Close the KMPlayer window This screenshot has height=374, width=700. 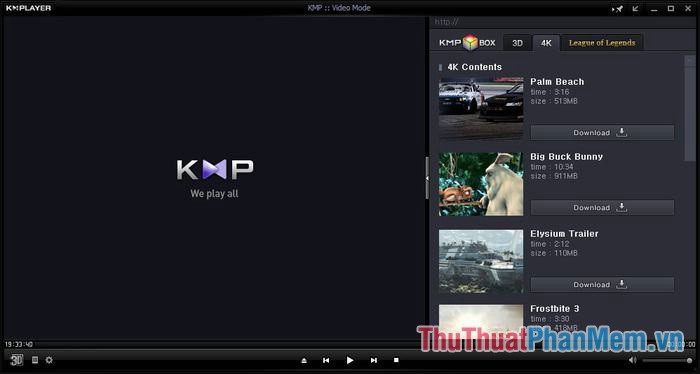[x=688, y=8]
